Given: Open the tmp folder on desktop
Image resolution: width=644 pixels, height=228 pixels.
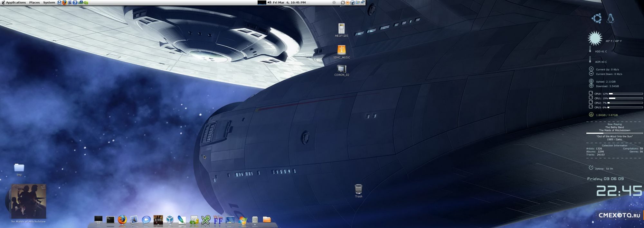Looking at the screenshot, I should [x=19, y=168].
